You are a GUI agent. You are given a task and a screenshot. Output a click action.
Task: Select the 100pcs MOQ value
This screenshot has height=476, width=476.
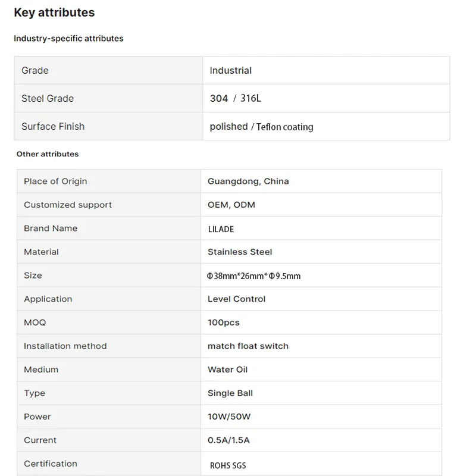[223, 322]
